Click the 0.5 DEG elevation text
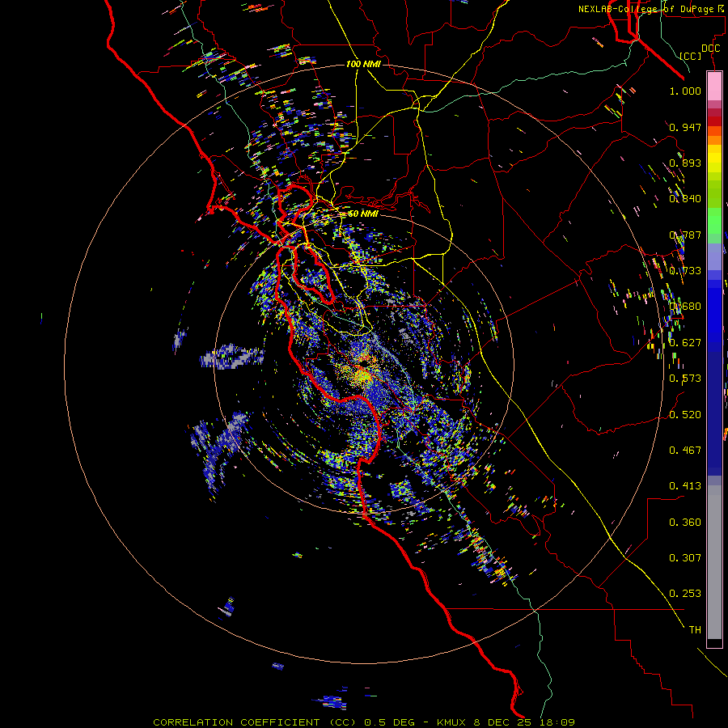 click(389, 722)
